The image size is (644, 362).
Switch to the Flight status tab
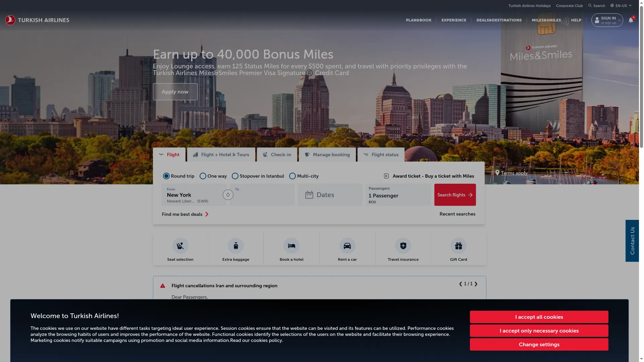[381, 155]
